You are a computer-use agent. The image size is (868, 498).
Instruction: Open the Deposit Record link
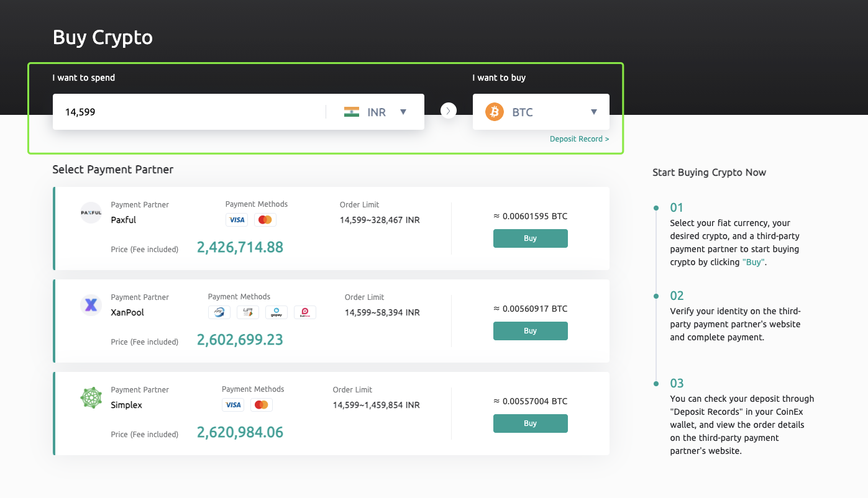(x=579, y=138)
